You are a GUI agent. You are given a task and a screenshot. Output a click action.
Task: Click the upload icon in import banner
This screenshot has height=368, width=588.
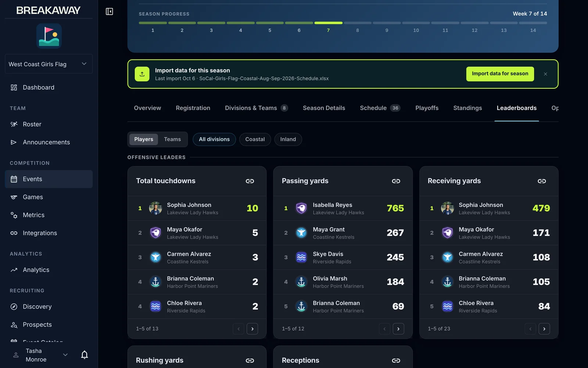point(142,74)
